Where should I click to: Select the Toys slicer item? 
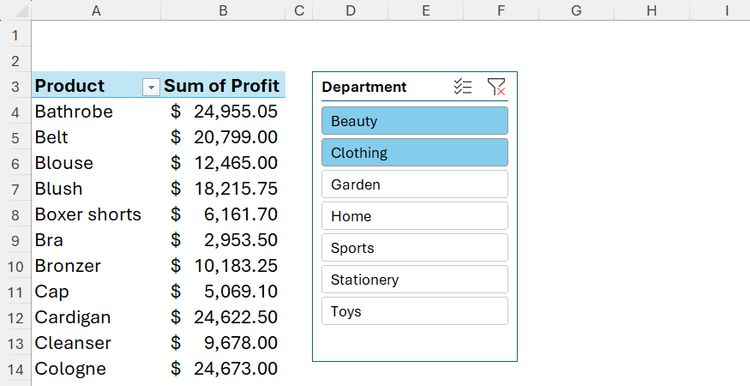pyautogui.click(x=415, y=311)
